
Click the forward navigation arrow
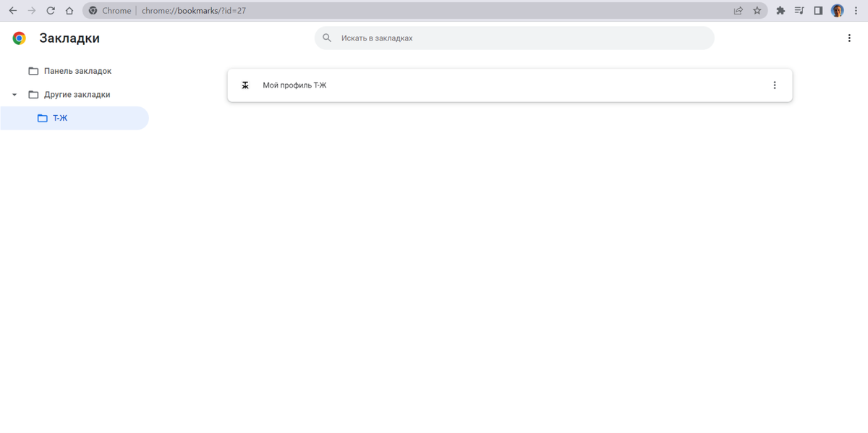coord(31,11)
